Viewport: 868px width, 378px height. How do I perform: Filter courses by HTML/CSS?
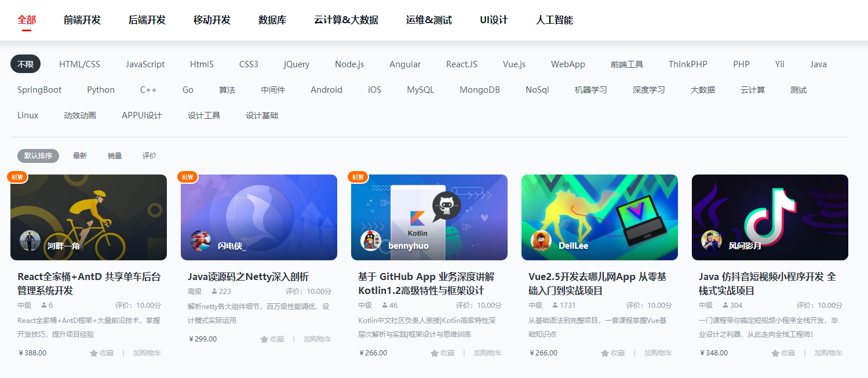coord(79,64)
